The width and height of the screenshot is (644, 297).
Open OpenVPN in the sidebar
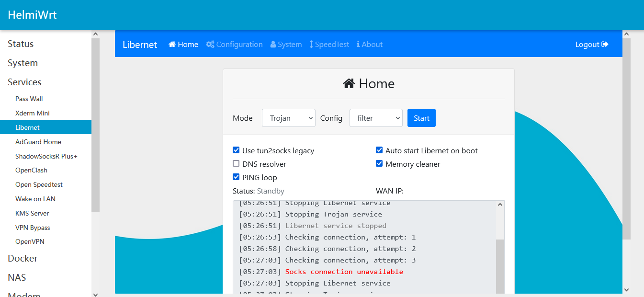pyautogui.click(x=30, y=241)
